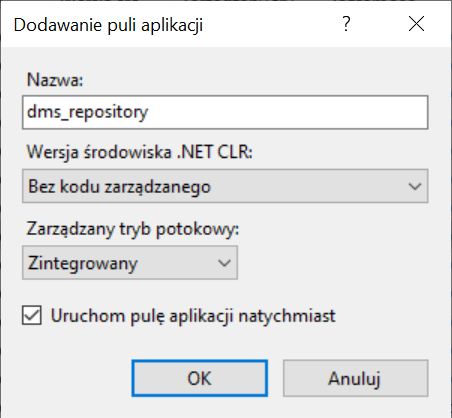Select the "Bez kodu zarządzanego" combo text
This screenshot has width=452, height=418.
click(119, 186)
